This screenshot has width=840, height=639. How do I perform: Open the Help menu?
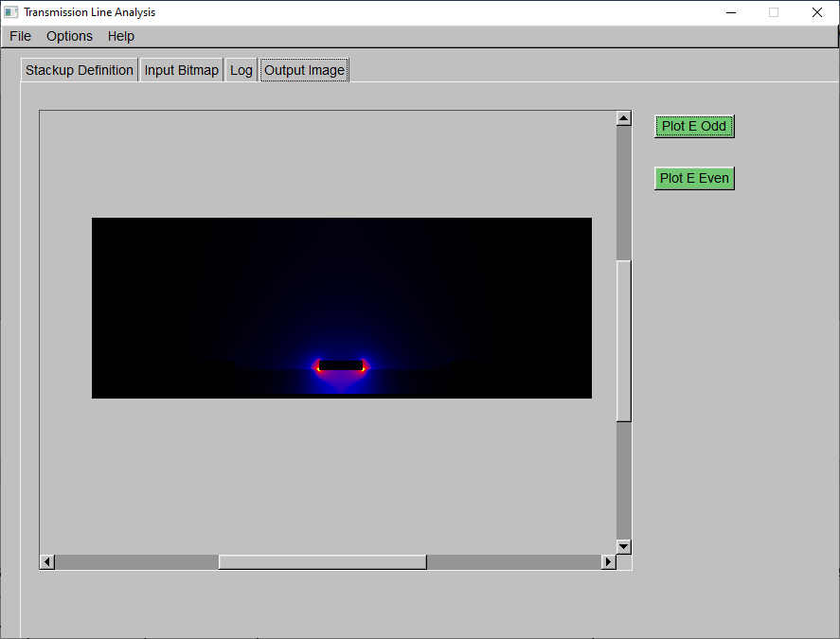(x=121, y=36)
